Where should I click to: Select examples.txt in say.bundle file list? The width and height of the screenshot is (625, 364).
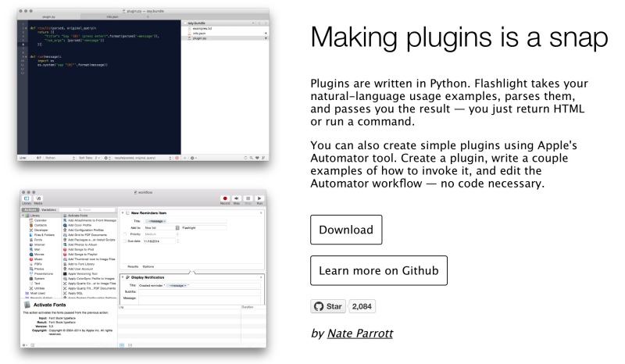(x=202, y=29)
